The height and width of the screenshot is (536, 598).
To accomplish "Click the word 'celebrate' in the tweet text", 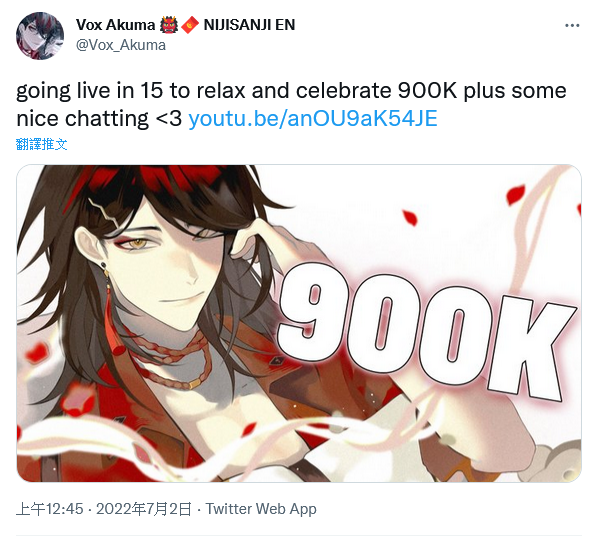I will click(x=343, y=91).
